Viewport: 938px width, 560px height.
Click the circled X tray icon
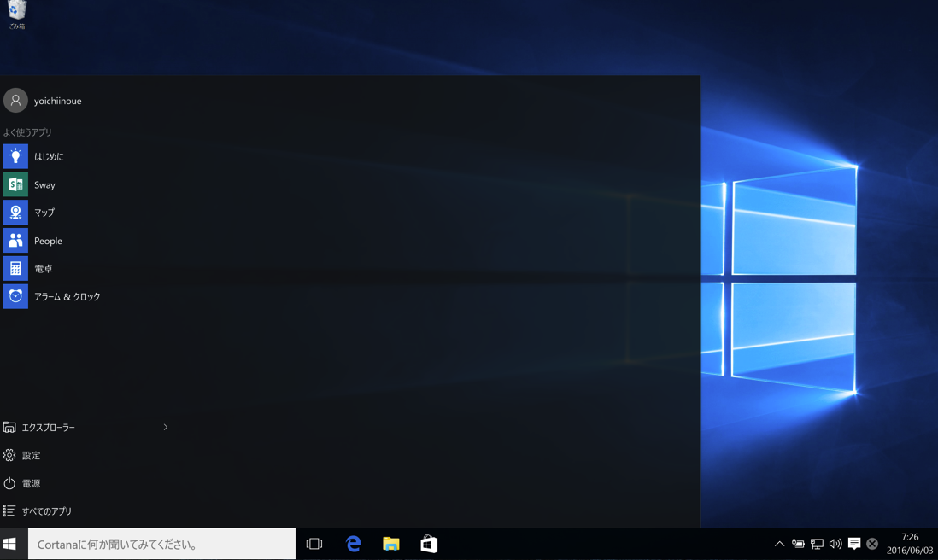tap(872, 543)
